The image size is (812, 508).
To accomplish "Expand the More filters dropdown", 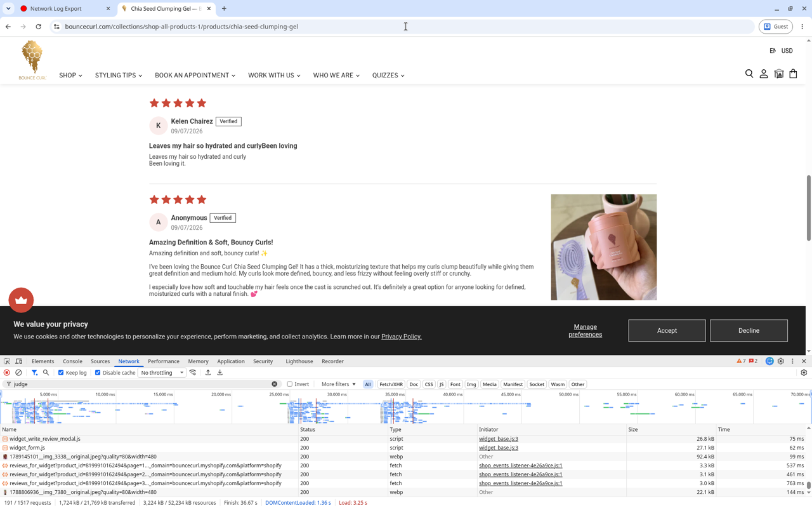I will point(338,384).
